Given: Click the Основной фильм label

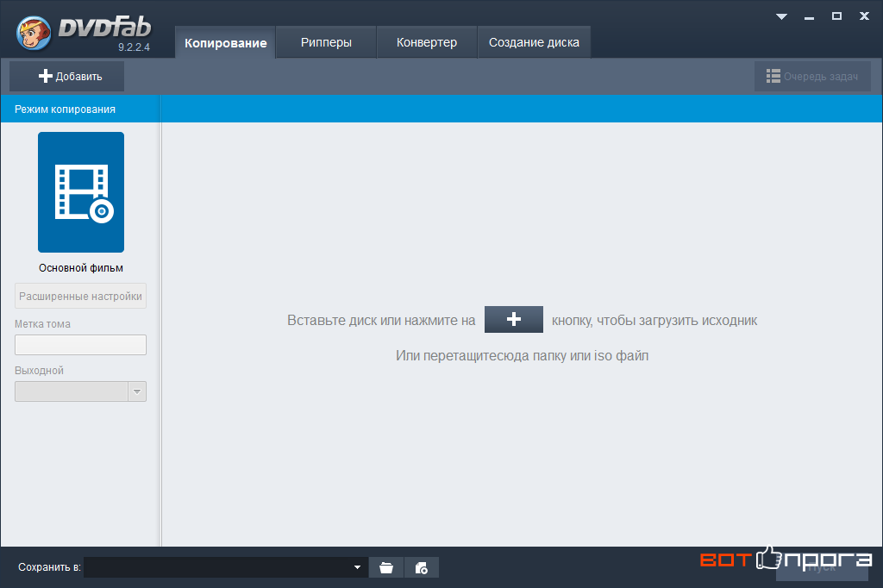Looking at the screenshot, I should (81, 268).
